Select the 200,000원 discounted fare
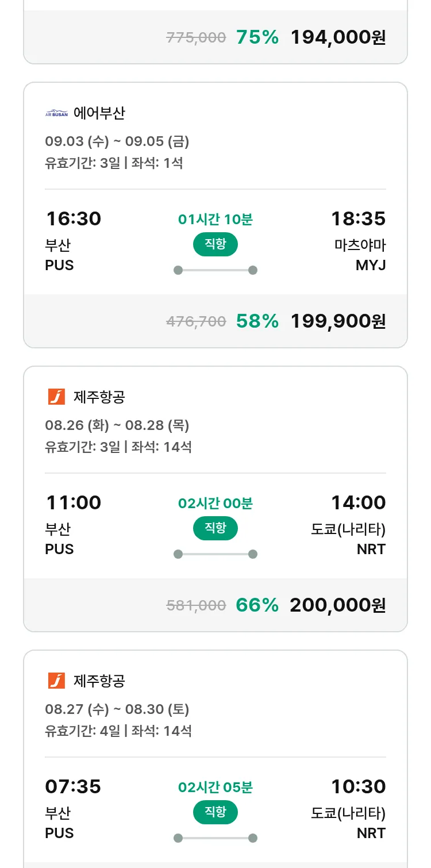This screenshot has width=431, height=868. tap(338, 605)
